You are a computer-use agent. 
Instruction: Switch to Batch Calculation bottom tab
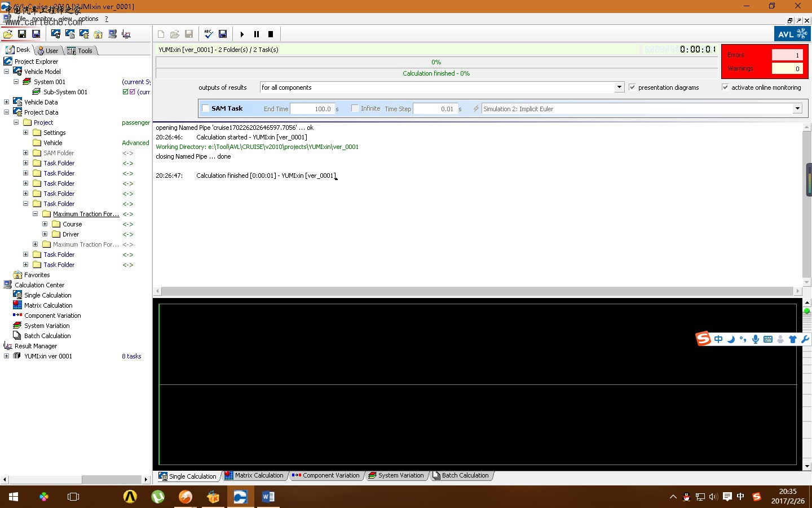(x=461, y=475)
